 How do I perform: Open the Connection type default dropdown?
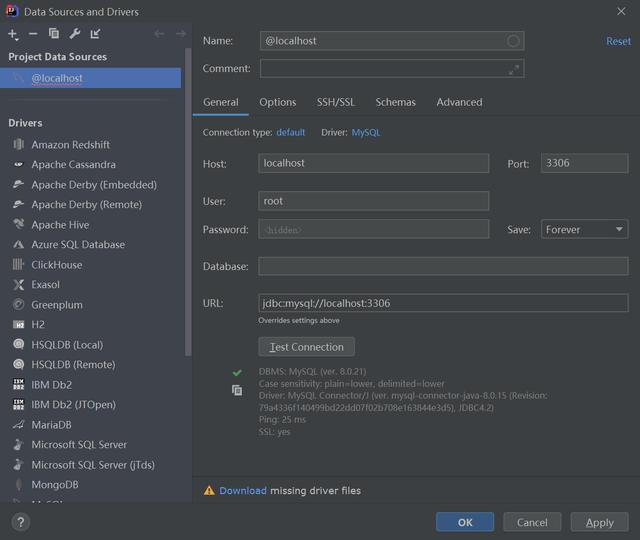click(x=291, y=132)
